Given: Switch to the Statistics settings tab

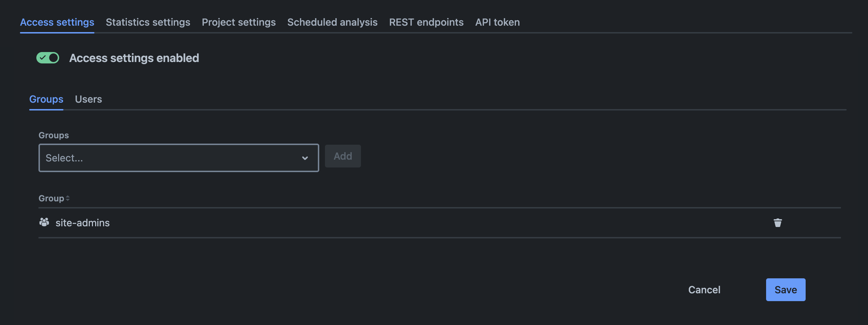Looking at the screenshot, I should pyautogui.click(x=148, y=22).
